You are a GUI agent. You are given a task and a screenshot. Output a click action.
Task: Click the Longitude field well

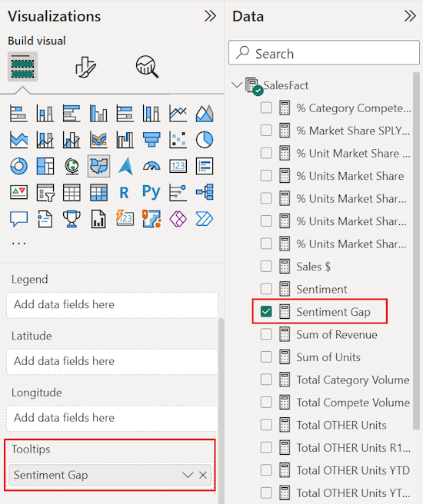[112, 418]
